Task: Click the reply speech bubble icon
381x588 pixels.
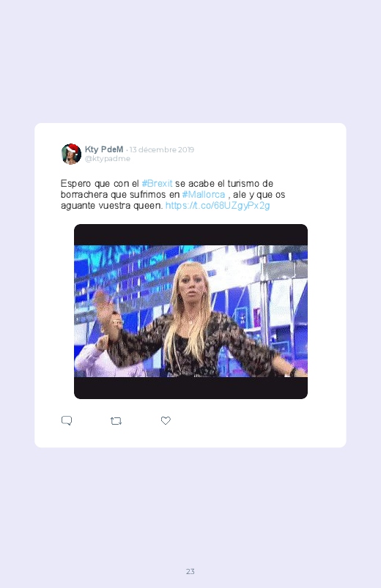Action: 67,420
